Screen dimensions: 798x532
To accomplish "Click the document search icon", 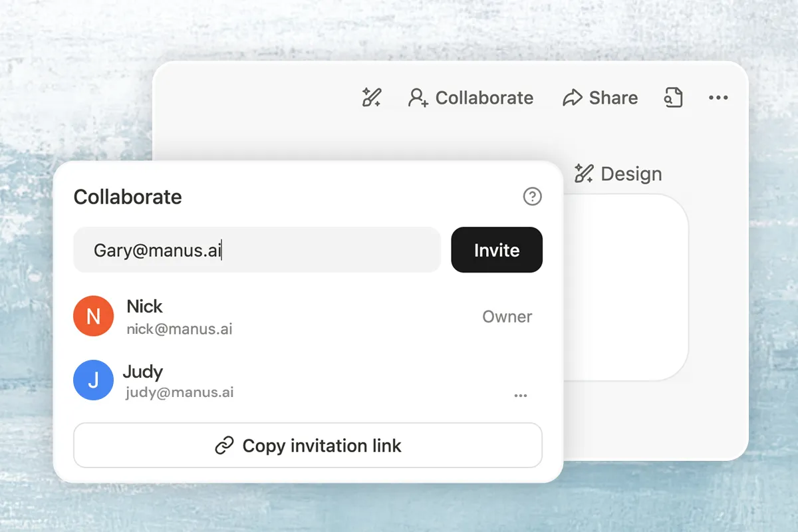I will click(674, 98).
